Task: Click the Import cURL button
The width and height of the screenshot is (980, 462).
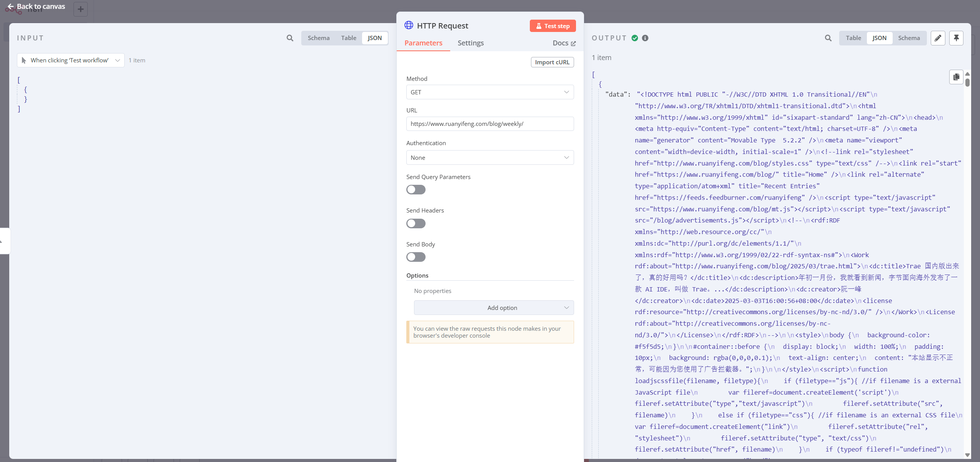Action: tap(552, 62)
